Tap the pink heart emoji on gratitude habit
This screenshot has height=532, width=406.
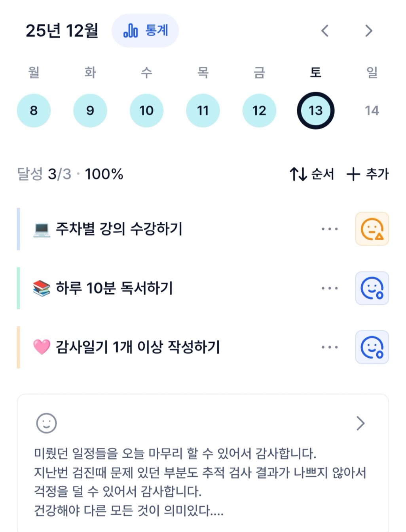pos(42,347)
